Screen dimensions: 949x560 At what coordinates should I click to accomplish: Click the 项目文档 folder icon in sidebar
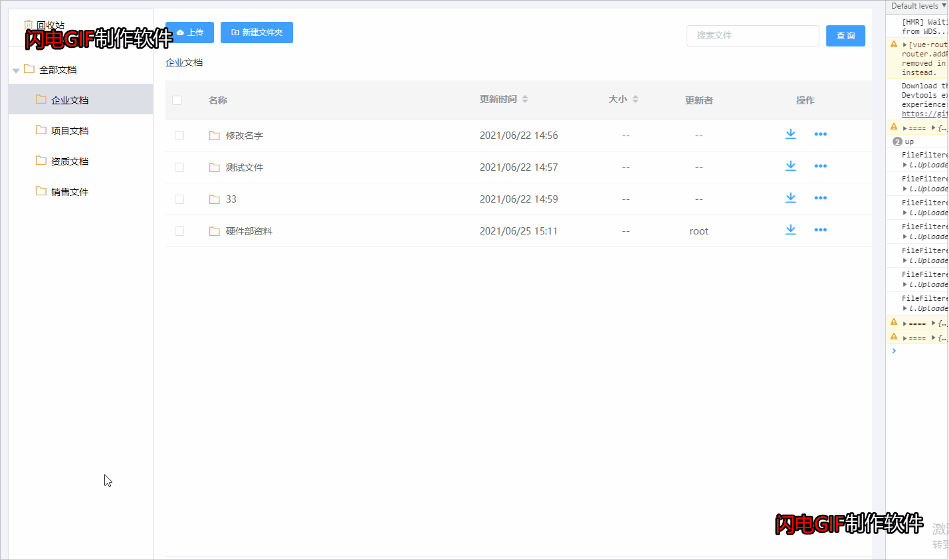point(41,130)
